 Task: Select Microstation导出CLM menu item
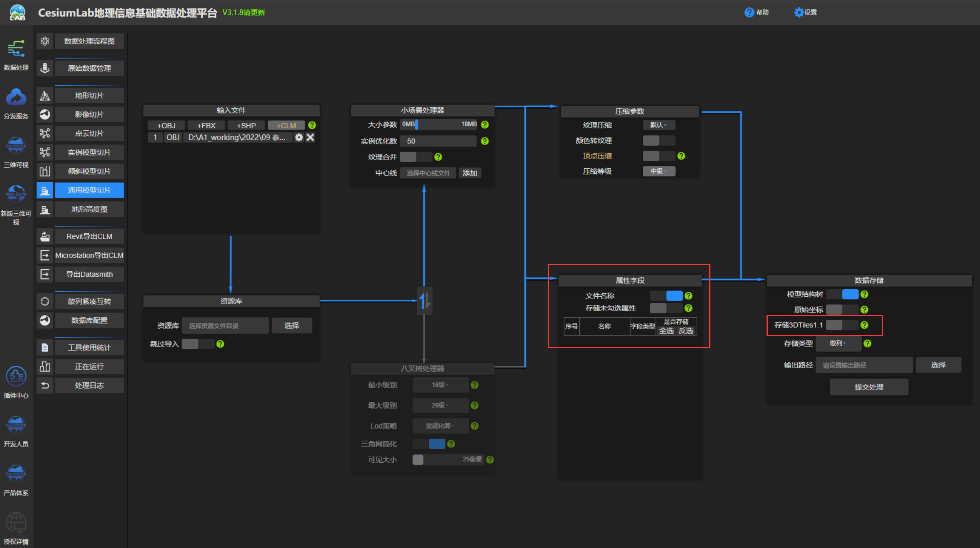(x=89, y=255)
